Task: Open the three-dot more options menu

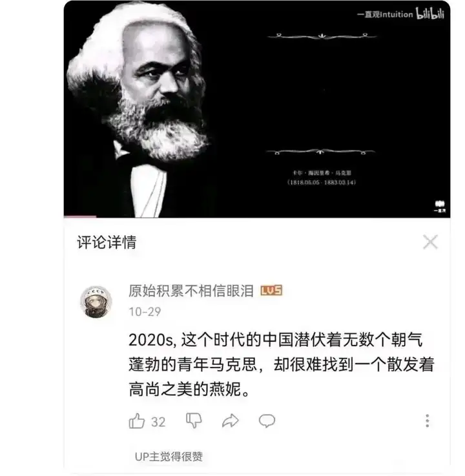Action: coord(428,420)
